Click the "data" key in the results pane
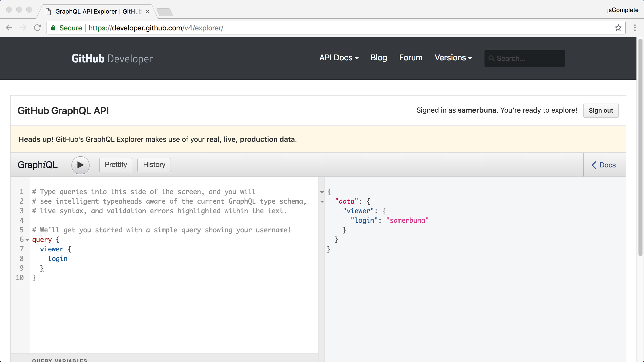The height and width of the screenshot is (362, 644). [x=347, y=201]
